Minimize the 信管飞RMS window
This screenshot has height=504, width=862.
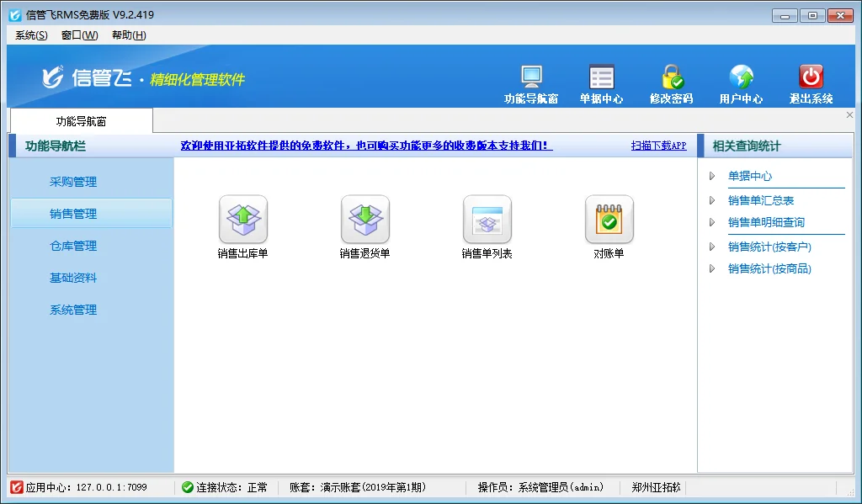coord(785,16)
